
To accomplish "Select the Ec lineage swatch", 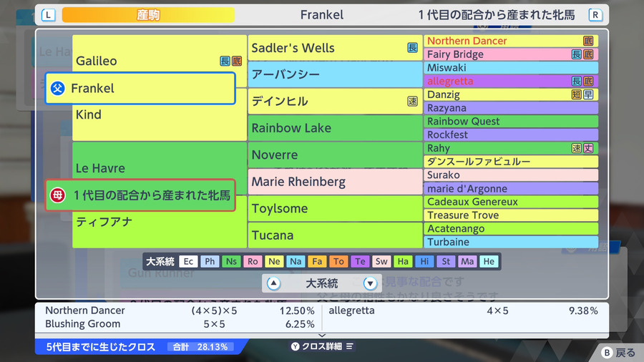I will (188, 261).
